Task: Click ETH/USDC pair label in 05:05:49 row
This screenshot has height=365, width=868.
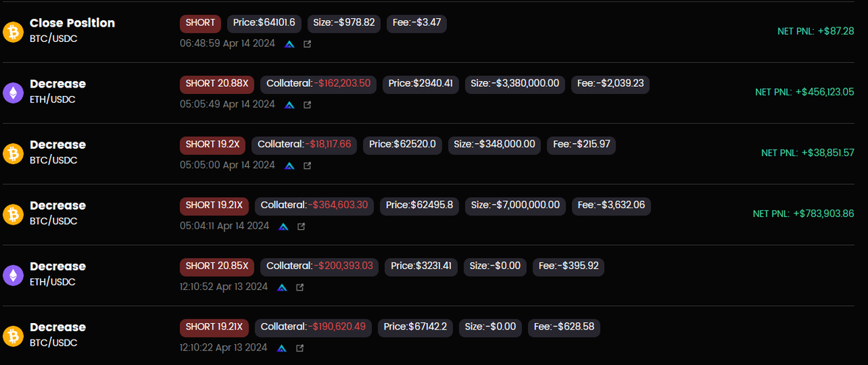Action: (53, 100)
